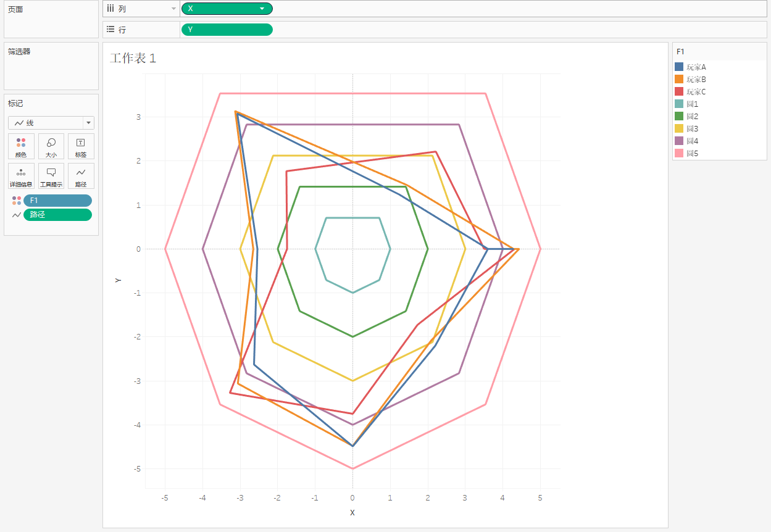Image resolution: width=771 pixels, height=532 pixels.
Task: Open the 大小 size mark card
Action: [x=51, y=146]
